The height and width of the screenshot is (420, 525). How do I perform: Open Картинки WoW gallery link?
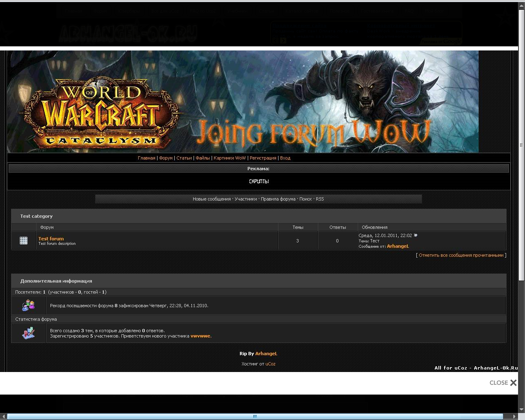point(230,158)
